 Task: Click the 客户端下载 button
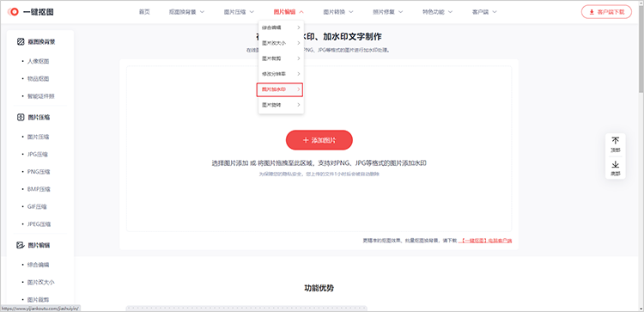coord(606,12)
